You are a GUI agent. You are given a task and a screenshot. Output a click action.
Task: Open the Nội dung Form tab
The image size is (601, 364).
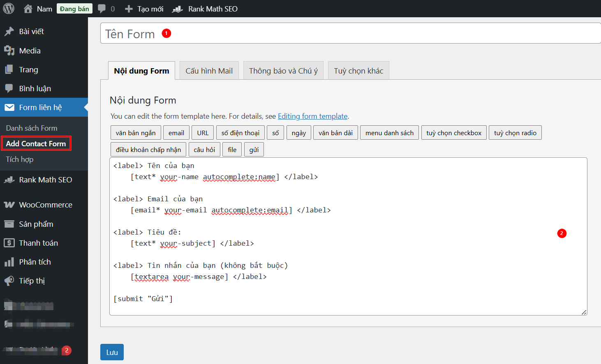[x=141, y=71]
